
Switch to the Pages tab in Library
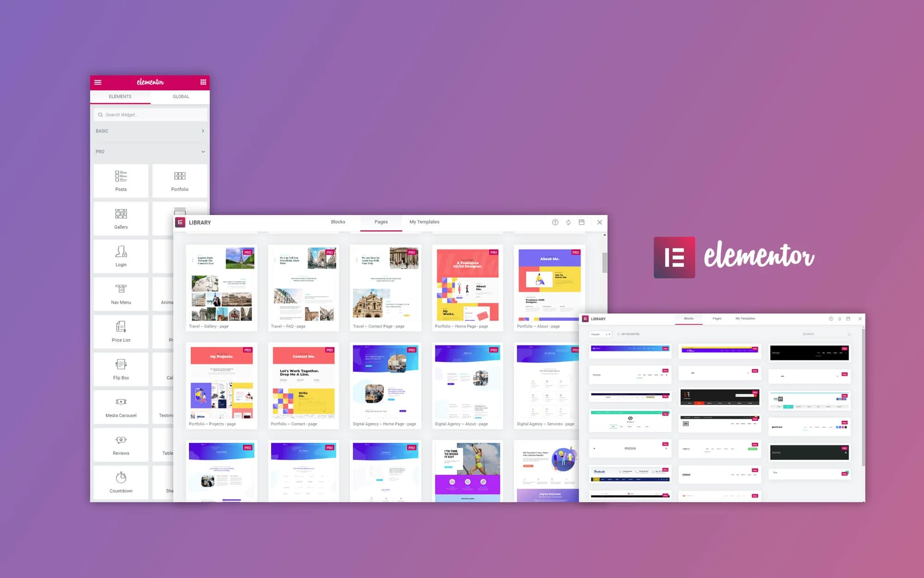tap(381, 222)
